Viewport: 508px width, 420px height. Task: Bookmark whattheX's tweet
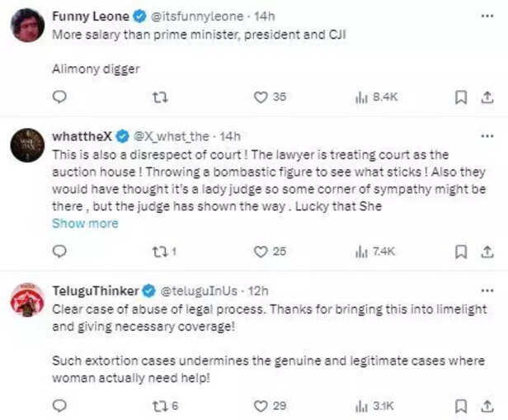point(461,251)
